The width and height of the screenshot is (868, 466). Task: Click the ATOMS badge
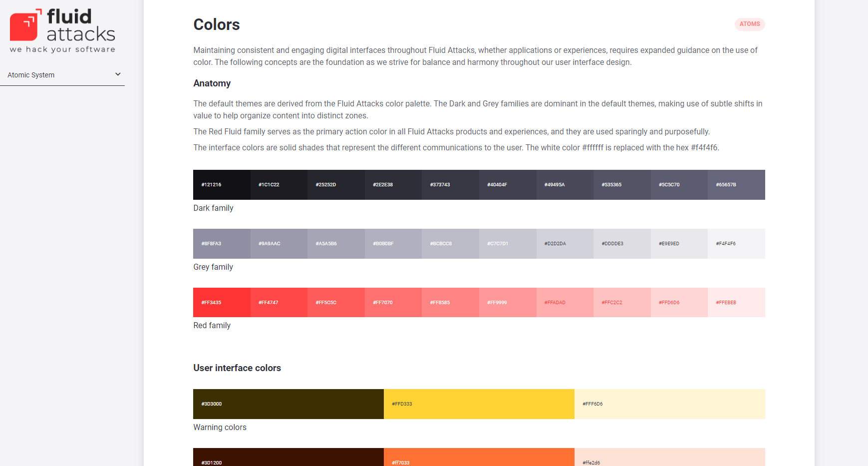(750, 24)
